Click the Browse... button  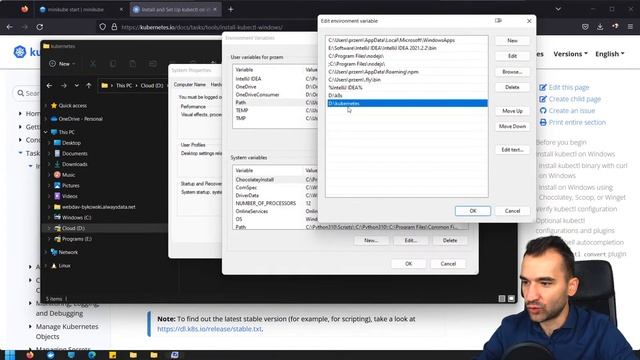point(512,71)
